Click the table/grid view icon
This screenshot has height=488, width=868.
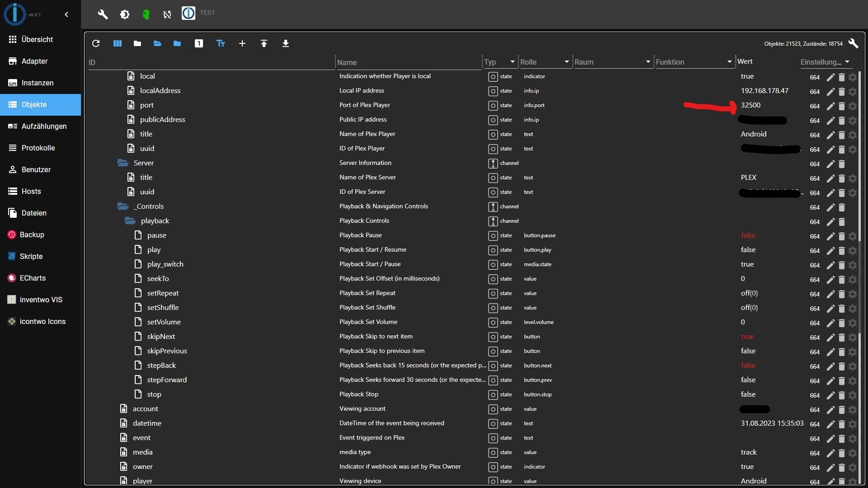(x=118, y=43)
